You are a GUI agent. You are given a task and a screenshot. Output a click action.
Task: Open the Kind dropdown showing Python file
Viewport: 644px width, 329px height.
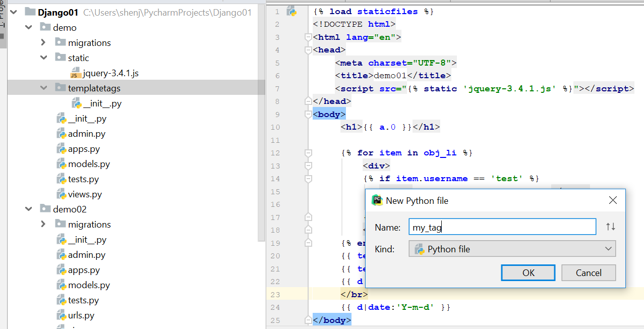(x=512, y=249)
